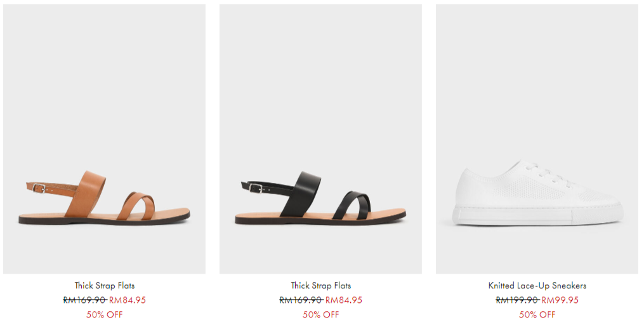This screenshot has height=327, width=644.
Task: Click the crossed toe straps of tan sandal
Action: click(x=136, y=205)
